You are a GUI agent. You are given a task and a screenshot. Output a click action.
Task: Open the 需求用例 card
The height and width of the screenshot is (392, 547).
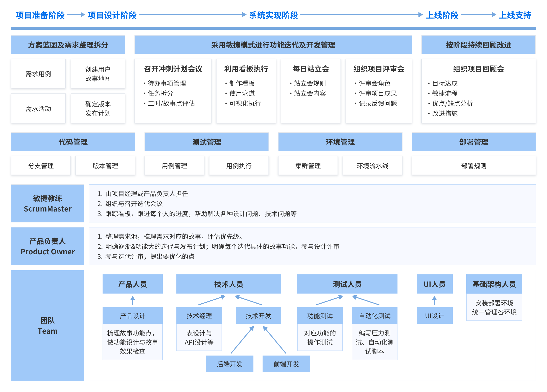[38, 74]
